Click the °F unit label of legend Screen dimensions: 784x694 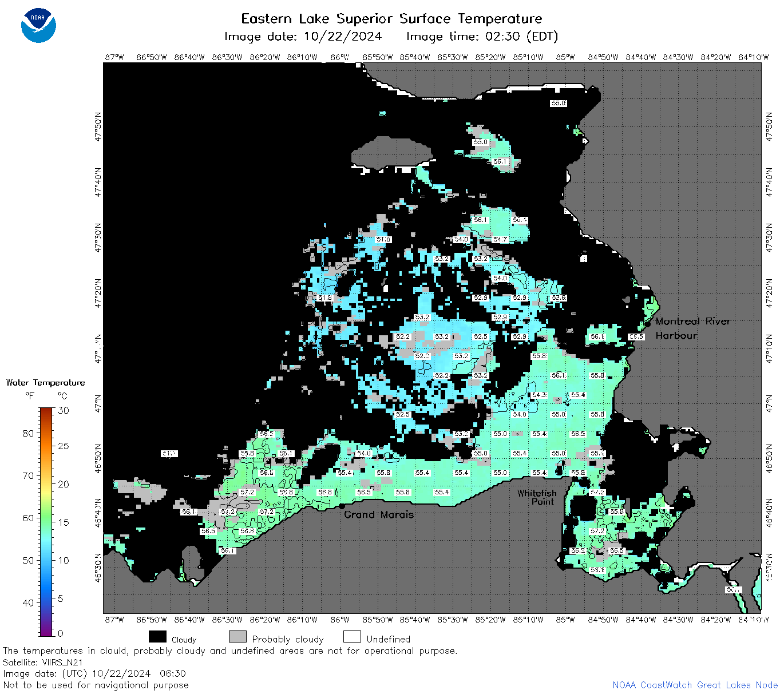[x=30, y=396]
